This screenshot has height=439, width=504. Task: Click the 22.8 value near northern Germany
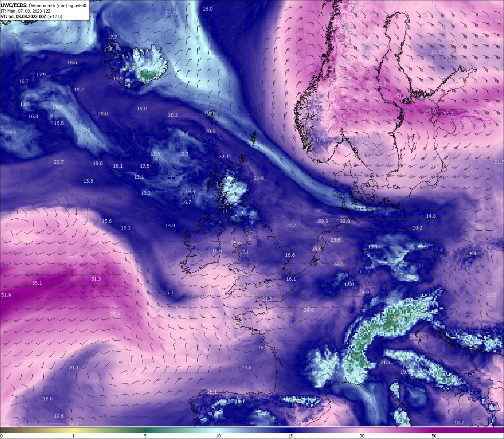(345, 221)
